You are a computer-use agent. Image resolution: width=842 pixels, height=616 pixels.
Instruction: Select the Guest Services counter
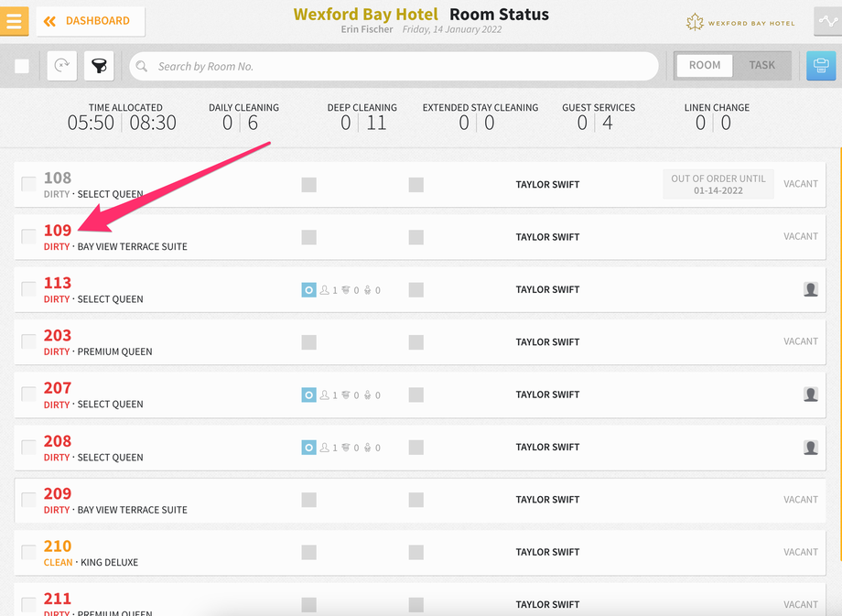(599, 117)
